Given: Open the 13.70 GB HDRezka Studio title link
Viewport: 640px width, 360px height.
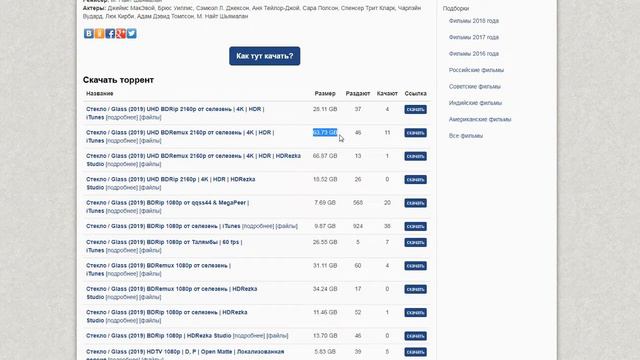Looking at the screenshot, I should (158, 336).
